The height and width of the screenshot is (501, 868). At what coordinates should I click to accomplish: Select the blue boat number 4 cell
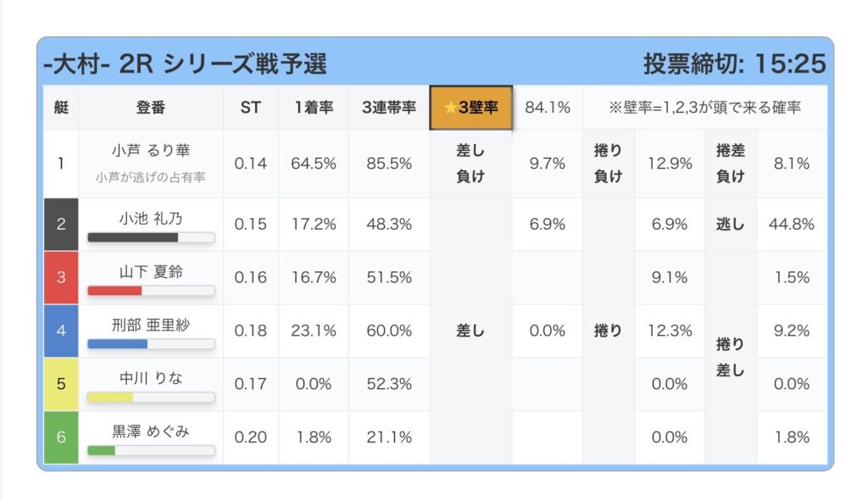pos(61,331)
